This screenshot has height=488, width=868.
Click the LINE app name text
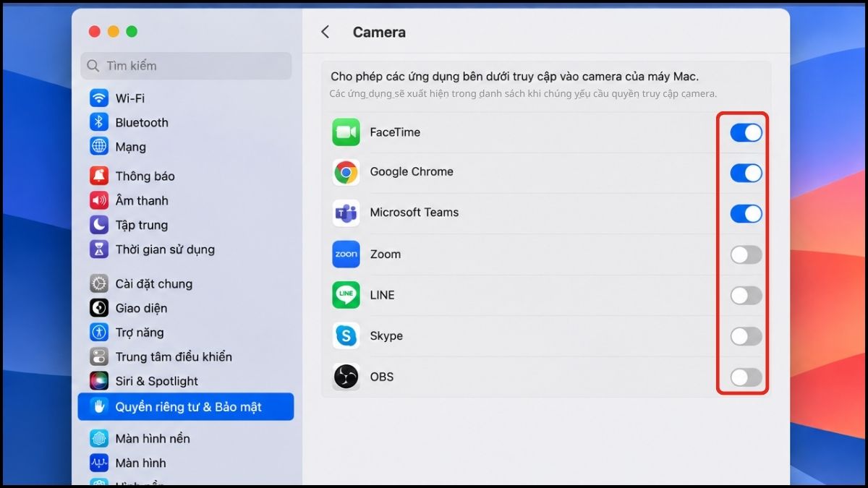[x=383, y=295]
